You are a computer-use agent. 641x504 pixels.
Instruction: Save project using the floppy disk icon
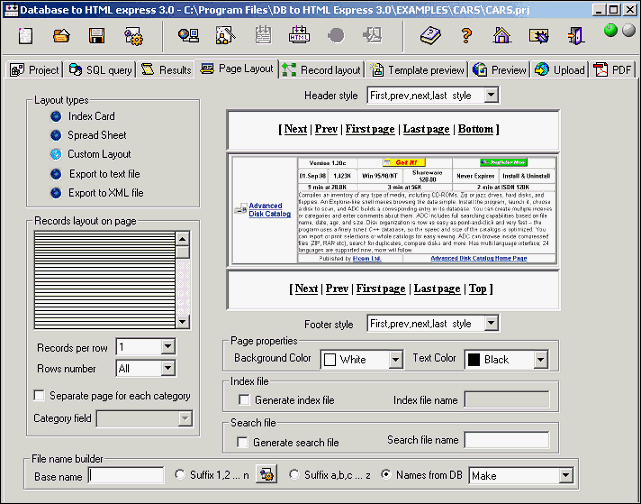(97, 36)
